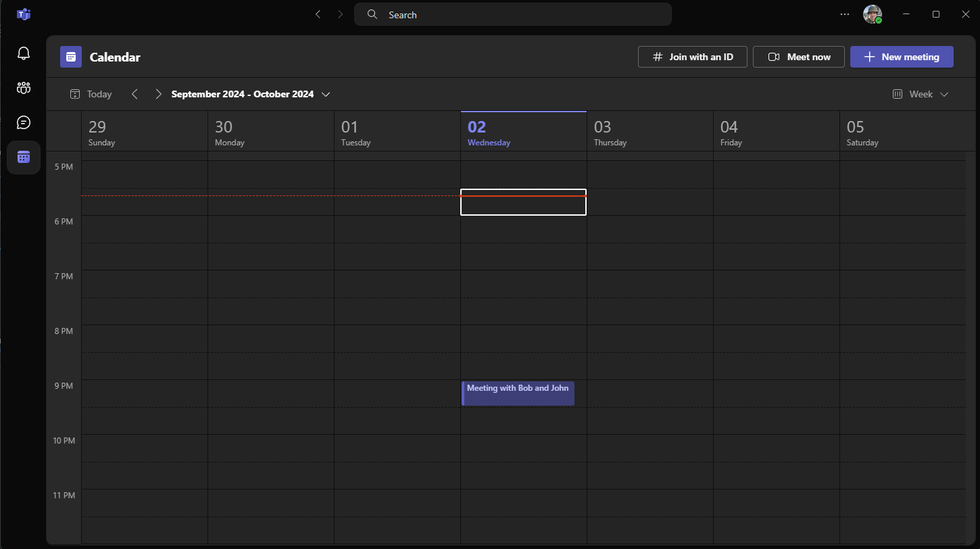Click the Microsoft Teams logo icon
Viewport: 980px width, 549px height.
pyautogui.click(x=24, y=14)
